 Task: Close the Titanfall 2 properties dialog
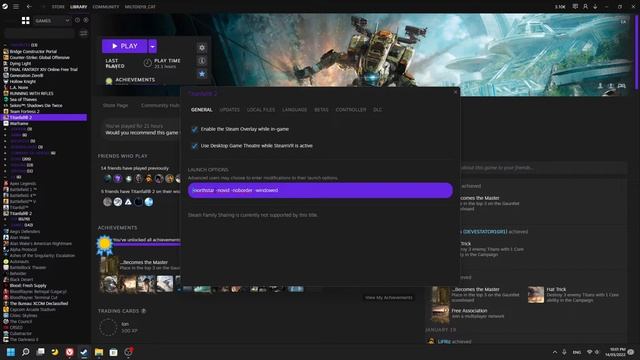tap(456, 92)
